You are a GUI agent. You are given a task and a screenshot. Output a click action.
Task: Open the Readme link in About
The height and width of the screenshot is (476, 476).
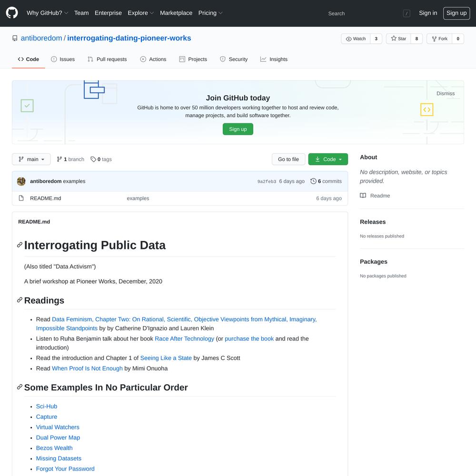[375, 196]
